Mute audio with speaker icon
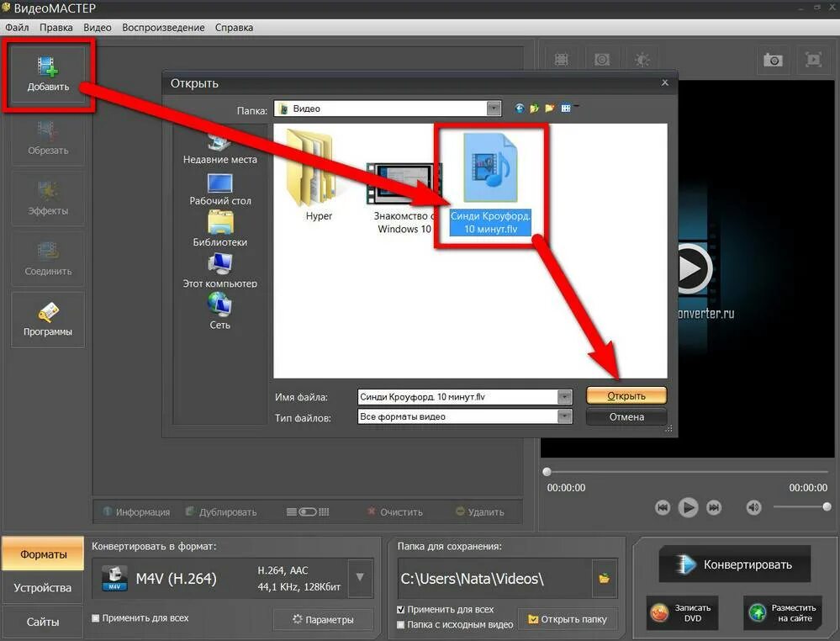The image size is (840, 641). 753,507
